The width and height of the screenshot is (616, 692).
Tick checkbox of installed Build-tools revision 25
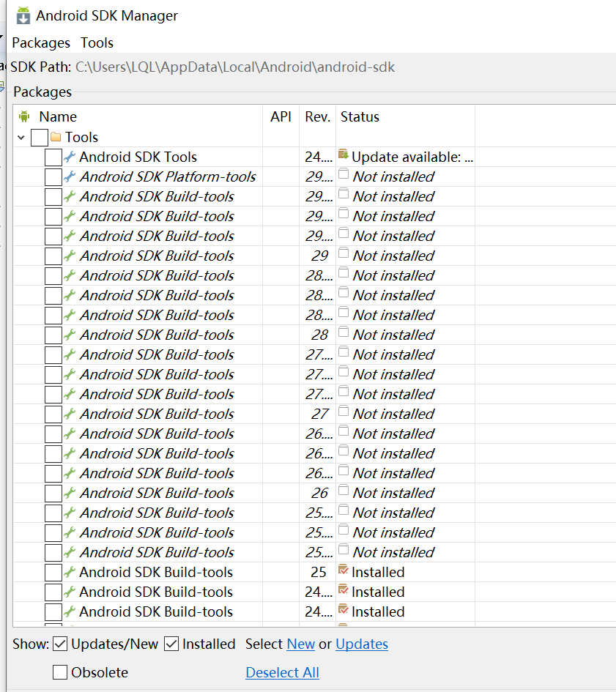coord(53,573)
